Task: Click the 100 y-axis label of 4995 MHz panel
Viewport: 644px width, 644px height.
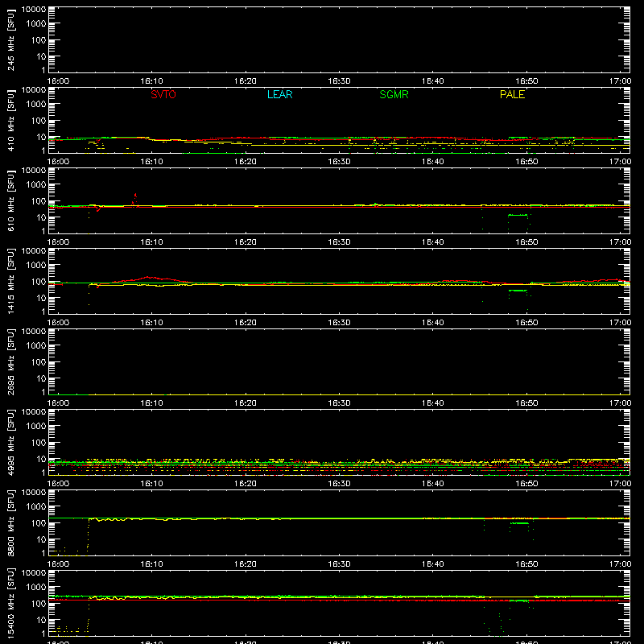Action: tap(38, 443)
